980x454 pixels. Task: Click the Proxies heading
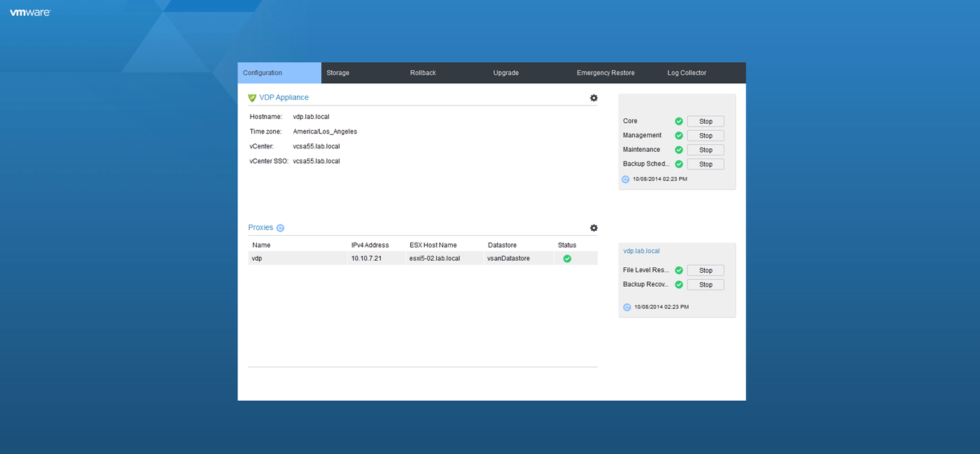click(260, 228)
